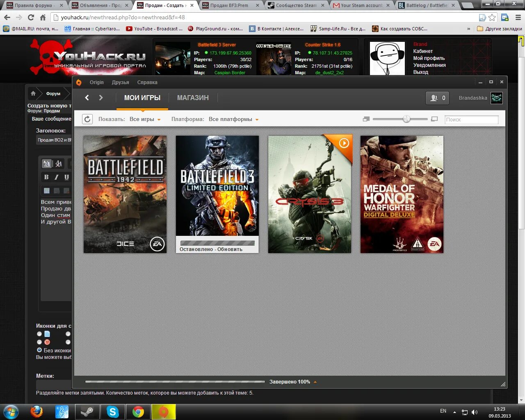The width and height of the screenshot is (525, 420).
Task: Expand the download progress arrow
Action: tap(315, 382)
